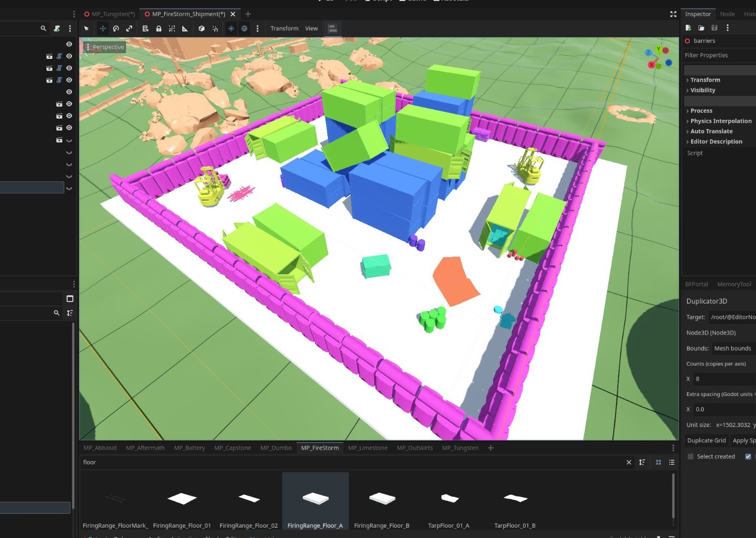The height and width of the screenshot is (538, 756).
Task: Toggle the snap mode icon
Action: pos(215,28)
